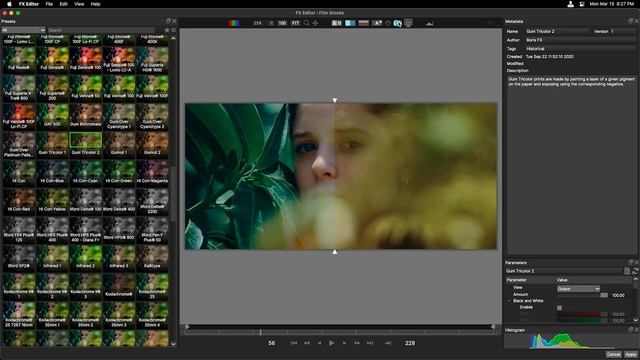This screenshot has width=640, height=360.
Task: Click the Apply button
Action: 631,355
